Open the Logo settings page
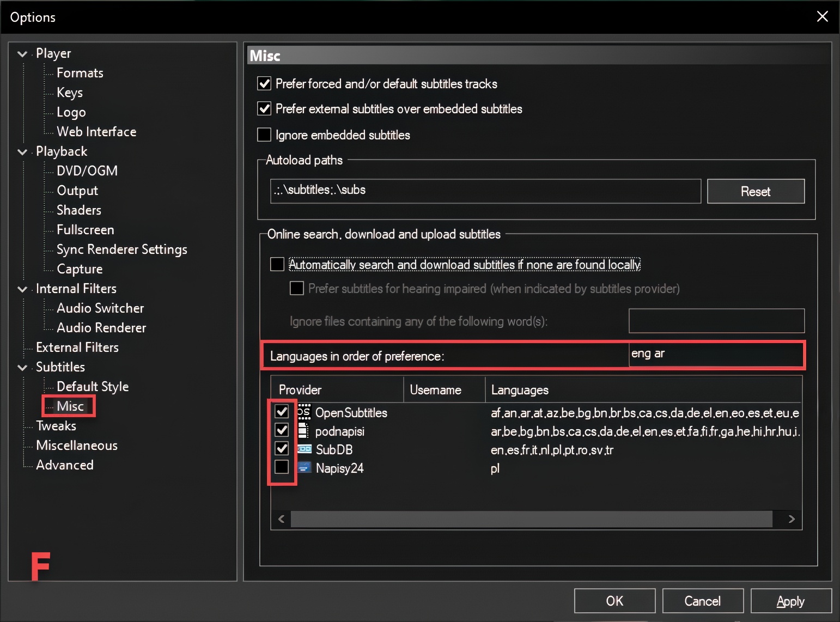The image size is (840, 622). pos(71,112)
